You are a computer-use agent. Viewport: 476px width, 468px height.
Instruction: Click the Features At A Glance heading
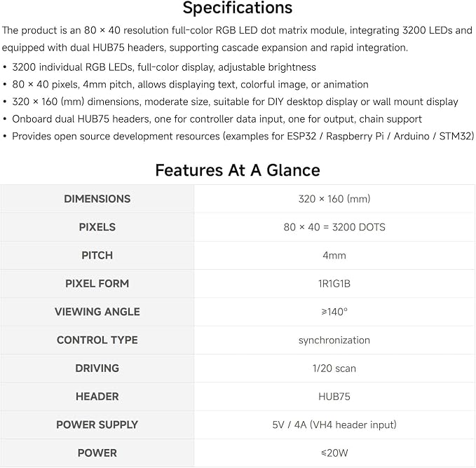point(238,170)
